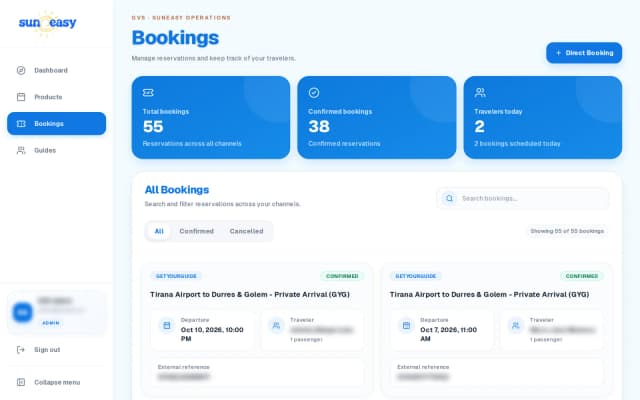Click traveler icon in Oct 7 booking card
This screenshot has height=400, width=640.
[516, 325]
